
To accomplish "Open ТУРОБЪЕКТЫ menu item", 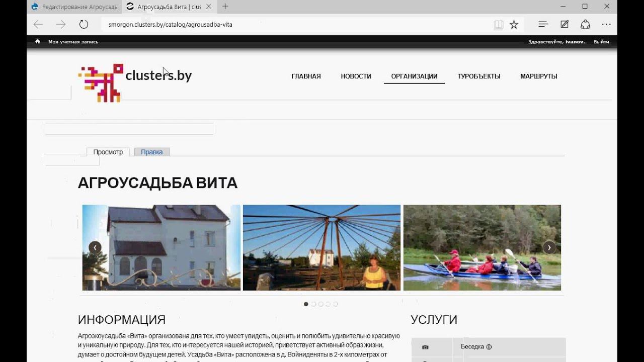I will point(479,76).
